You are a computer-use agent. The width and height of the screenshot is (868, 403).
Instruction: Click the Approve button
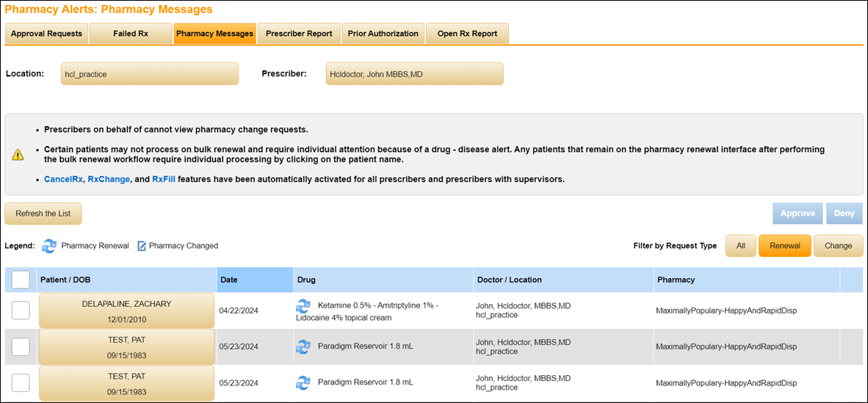[798, 214]
